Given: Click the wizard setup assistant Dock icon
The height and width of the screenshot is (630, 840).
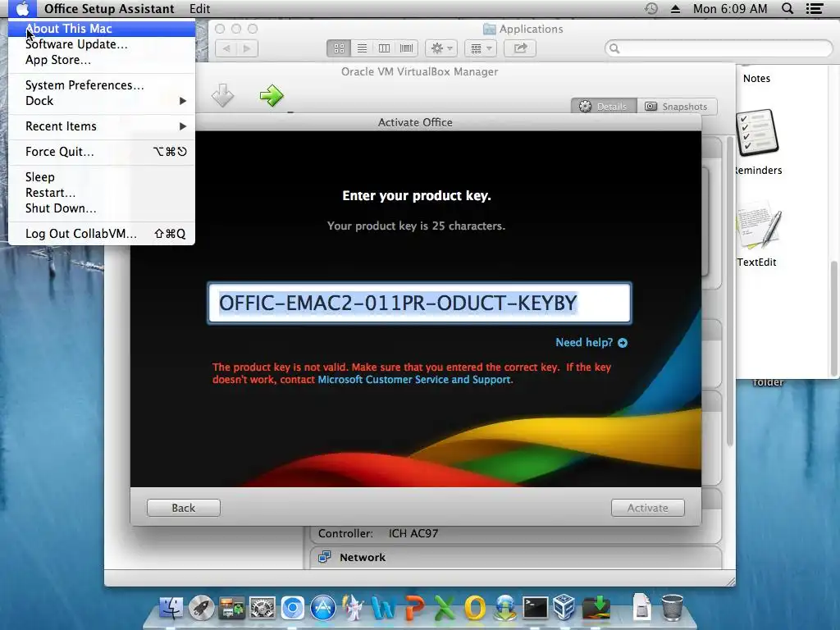Looking at the screenshot, I should [353, 608].
